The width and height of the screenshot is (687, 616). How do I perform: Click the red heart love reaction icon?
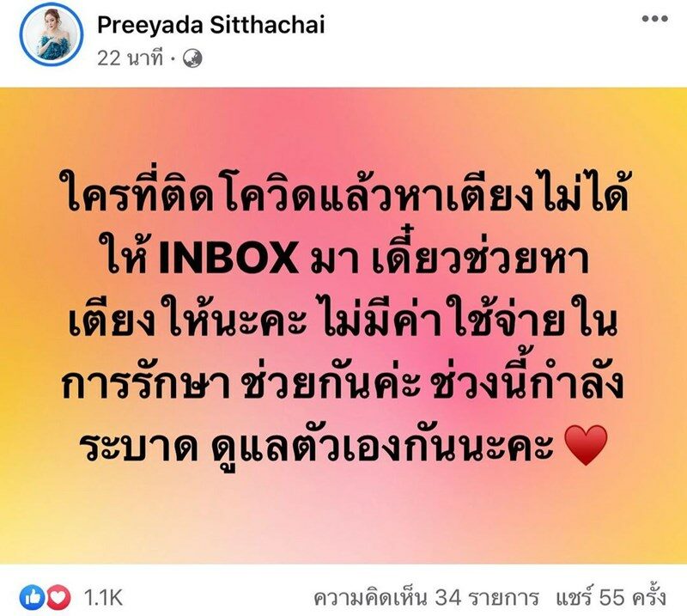[58, 597]
